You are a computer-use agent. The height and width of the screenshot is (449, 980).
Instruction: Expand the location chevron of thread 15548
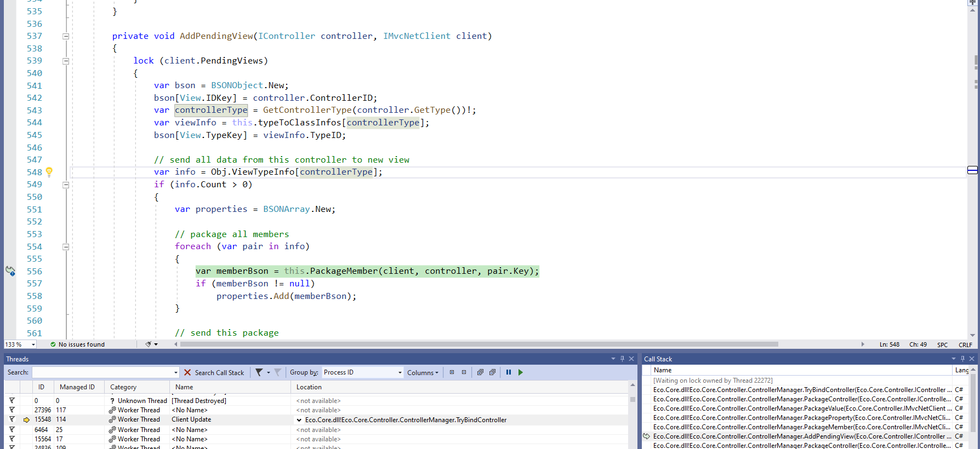coord(299,420)
